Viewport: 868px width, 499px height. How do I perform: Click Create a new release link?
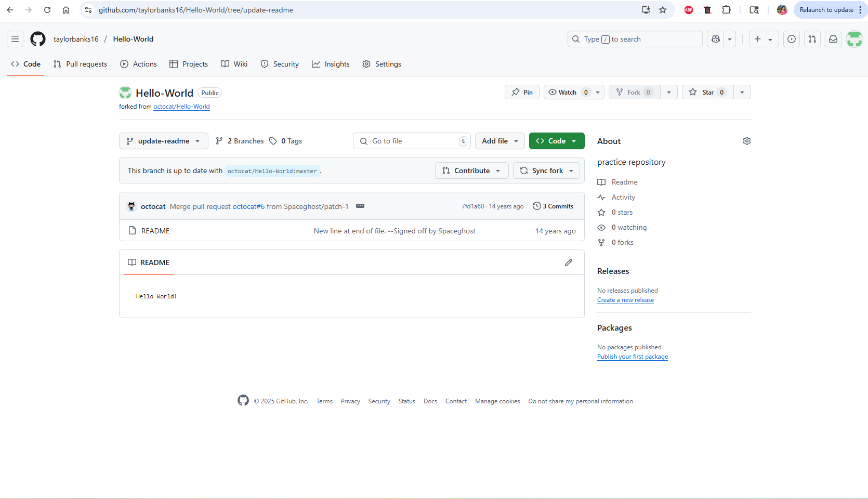(625, 300)
